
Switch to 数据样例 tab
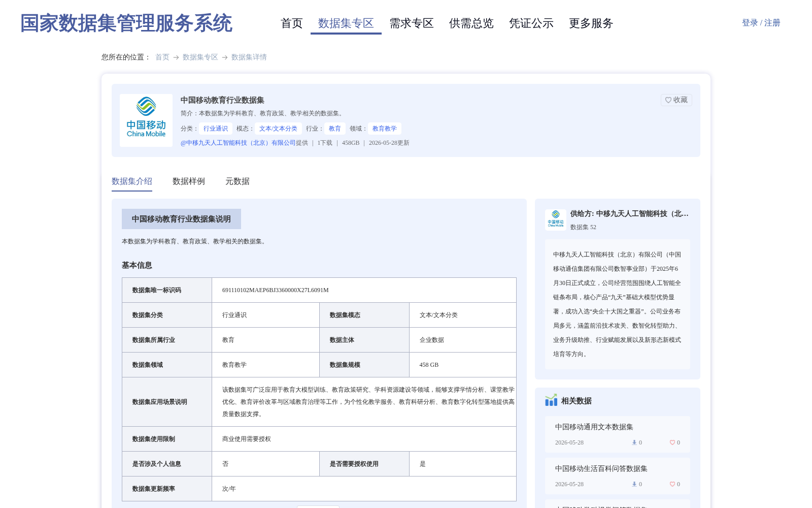[x=189, y=181]
